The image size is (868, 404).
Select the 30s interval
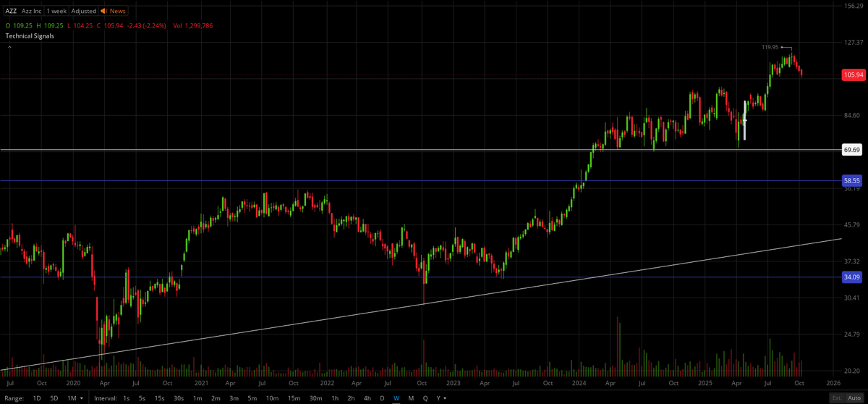(x=179, y=398)
